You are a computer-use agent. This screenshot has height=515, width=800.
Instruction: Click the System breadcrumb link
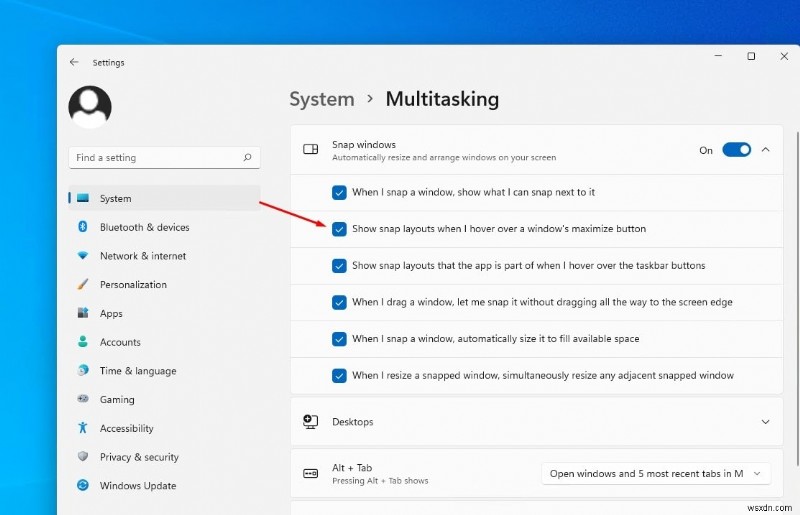(322, 99)
